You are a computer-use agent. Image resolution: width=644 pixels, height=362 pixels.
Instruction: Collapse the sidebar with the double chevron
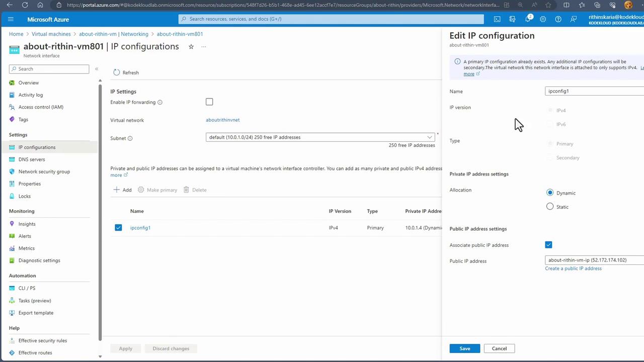point(97,69)
